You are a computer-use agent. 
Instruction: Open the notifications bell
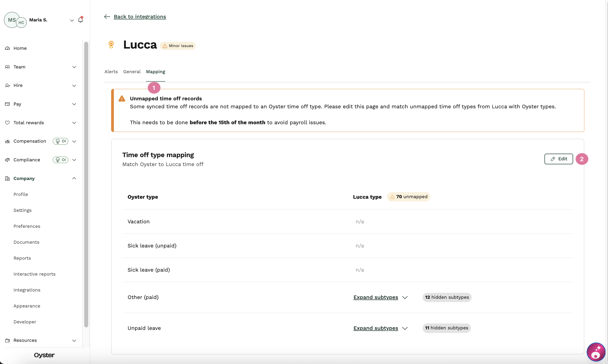tap(80, 20)
